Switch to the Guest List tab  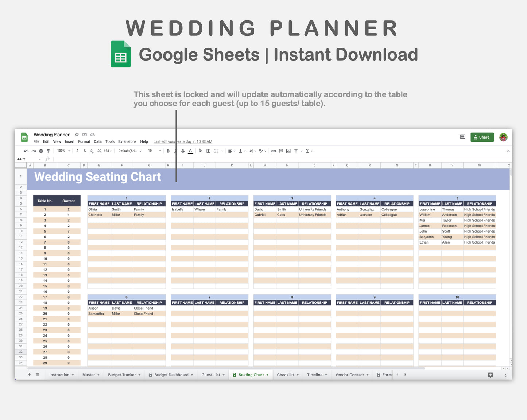[211, 374]
